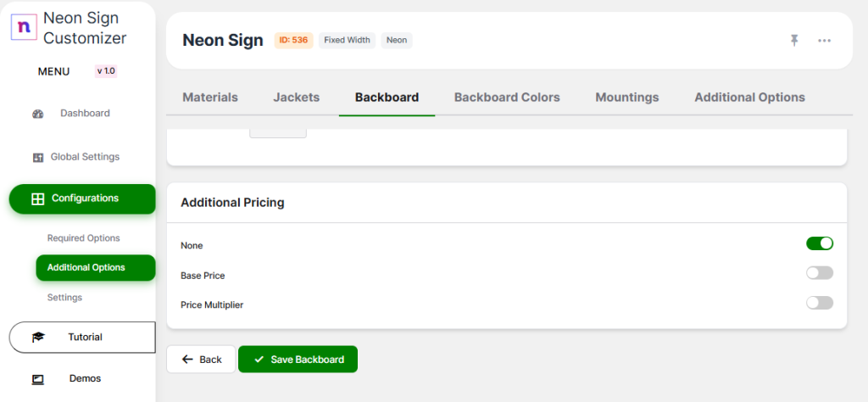Click the Neon Sign Customizer logo icon
Image resolution: width=868 pixels, height=402 pixels.
click(x=23, y=27)
